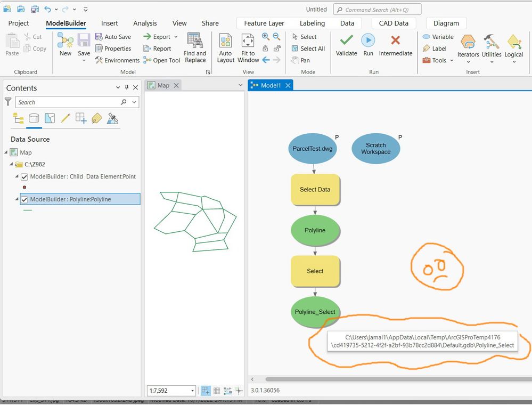List by Snapping
The width and height of the screenshot is (532, 405).
(x=81, y=118)
